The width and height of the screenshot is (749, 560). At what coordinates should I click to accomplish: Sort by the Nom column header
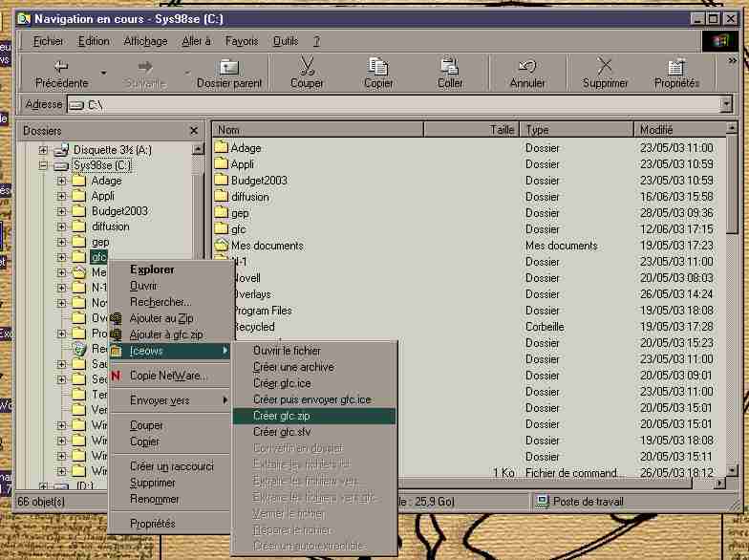[317, 130]
